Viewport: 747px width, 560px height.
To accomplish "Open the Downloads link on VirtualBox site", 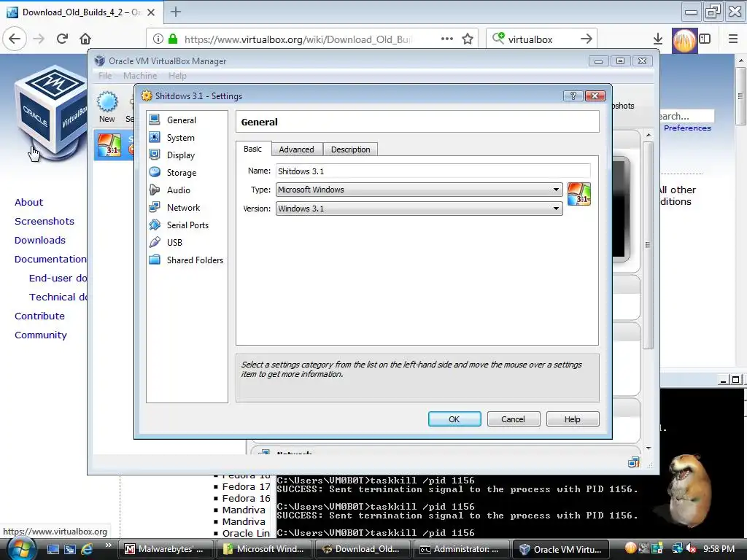I will tap(40, 241).
